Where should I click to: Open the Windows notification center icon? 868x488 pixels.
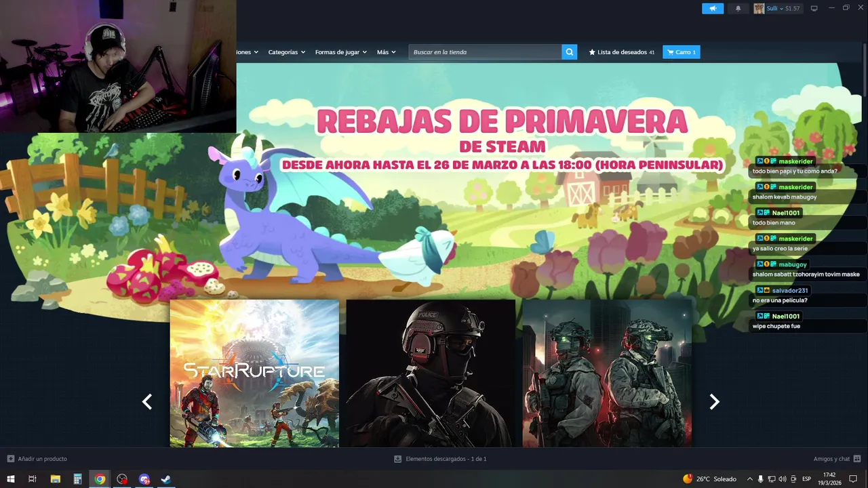(x=853, y=479)
